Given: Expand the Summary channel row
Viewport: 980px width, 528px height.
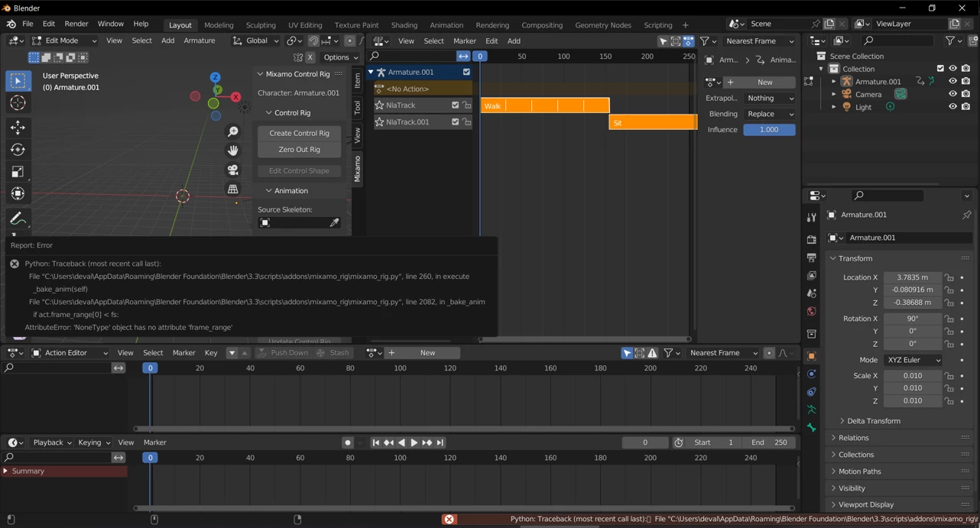Looking at the screenshot, I should pos(6,471).
